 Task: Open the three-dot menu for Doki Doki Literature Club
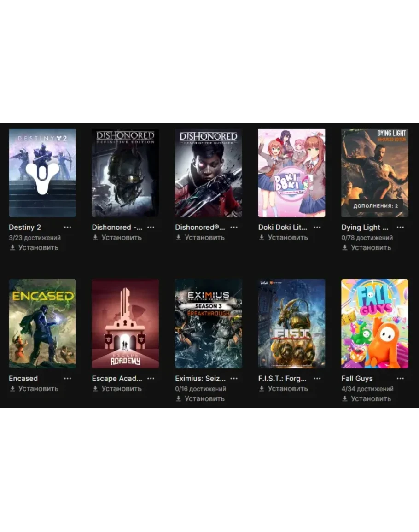click(317, 228)
